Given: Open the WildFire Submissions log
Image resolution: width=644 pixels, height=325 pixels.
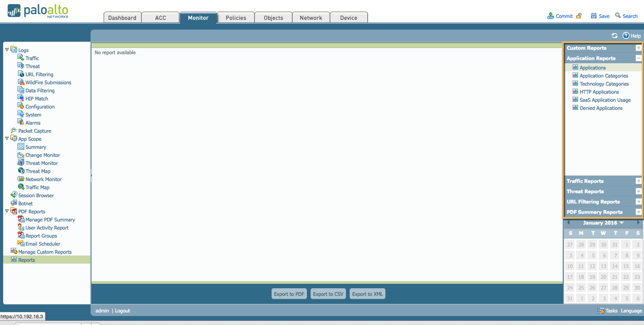Looking at the screenshot, I should pyautogui.click(x=48, y=82).
